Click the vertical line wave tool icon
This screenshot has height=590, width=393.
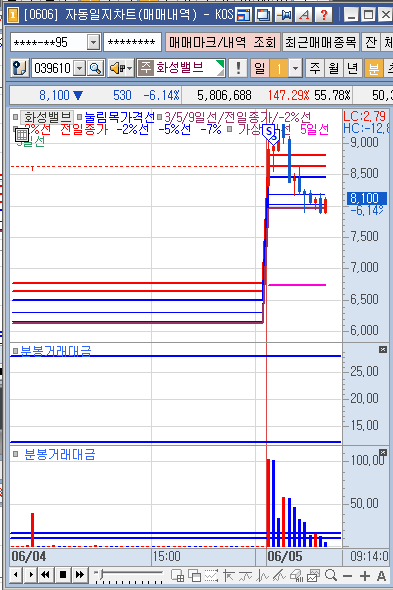[x=262, y=575]
